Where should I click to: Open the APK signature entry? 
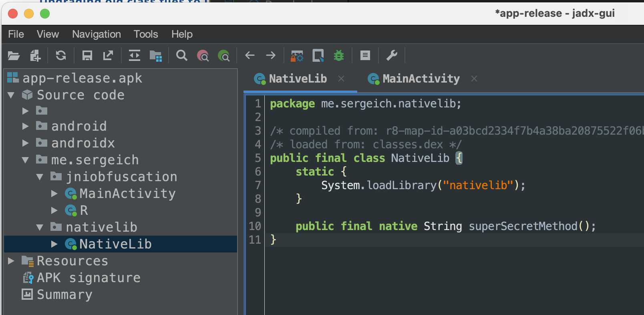(89, 278)
